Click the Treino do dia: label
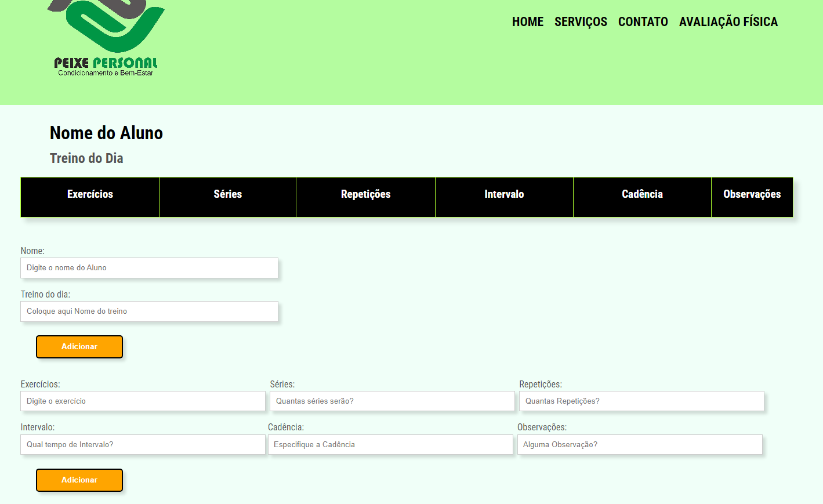 pos(45,295)
